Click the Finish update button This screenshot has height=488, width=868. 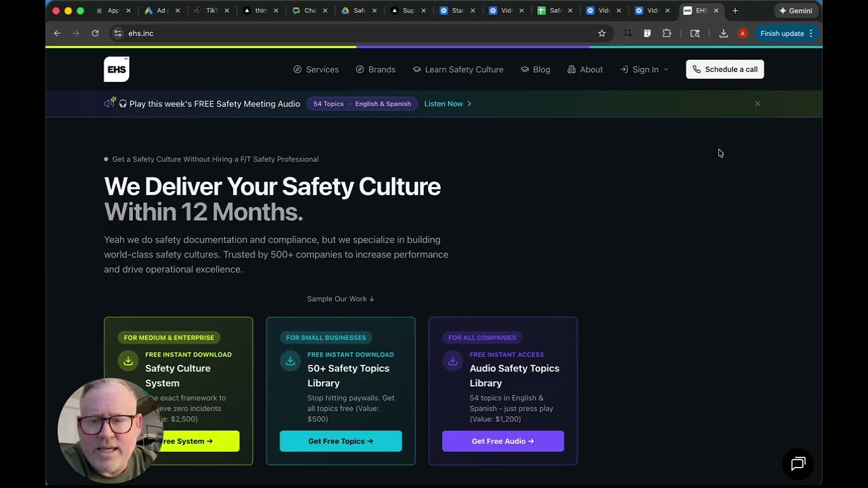click(x=785, y=33)
